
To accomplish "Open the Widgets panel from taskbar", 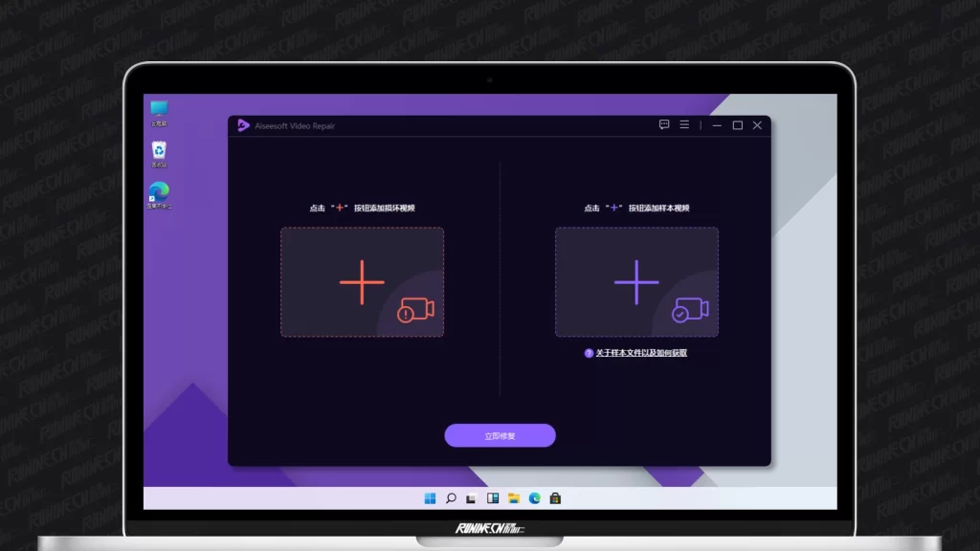I will [x=493, y=498].
